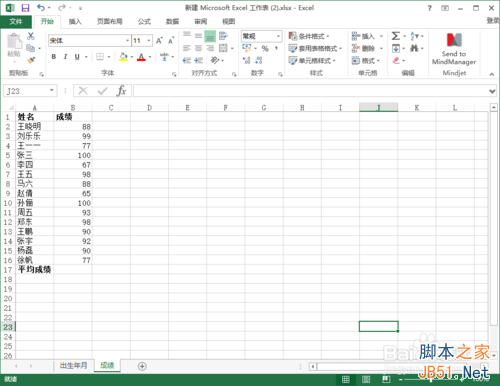
Task: Click the Save icon in quick access toolbar
Action: 25,8
